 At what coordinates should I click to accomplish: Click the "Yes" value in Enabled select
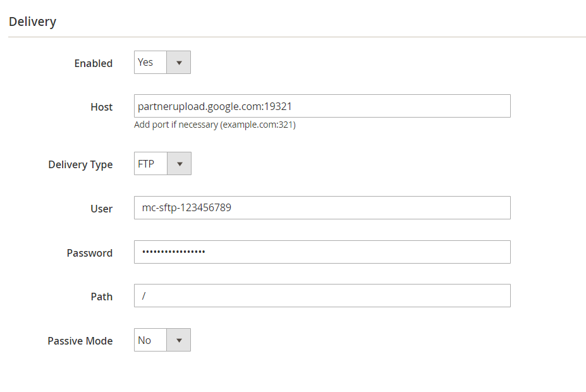[x=145, y=63]
